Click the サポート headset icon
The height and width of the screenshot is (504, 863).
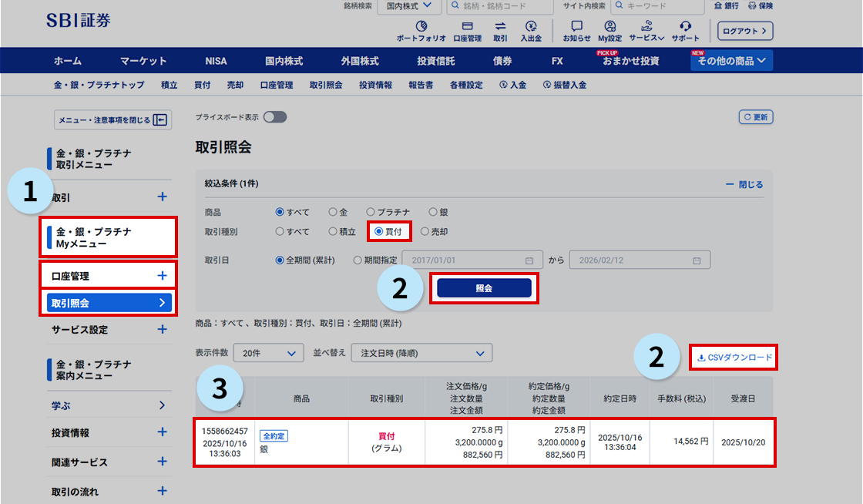(x=685, y=27)
